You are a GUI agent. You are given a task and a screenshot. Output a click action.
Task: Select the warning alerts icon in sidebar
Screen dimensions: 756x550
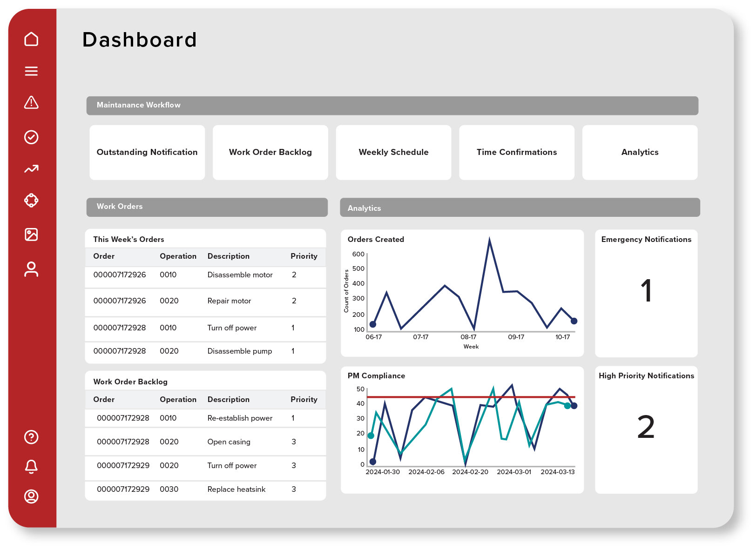[x=31, y=103]
